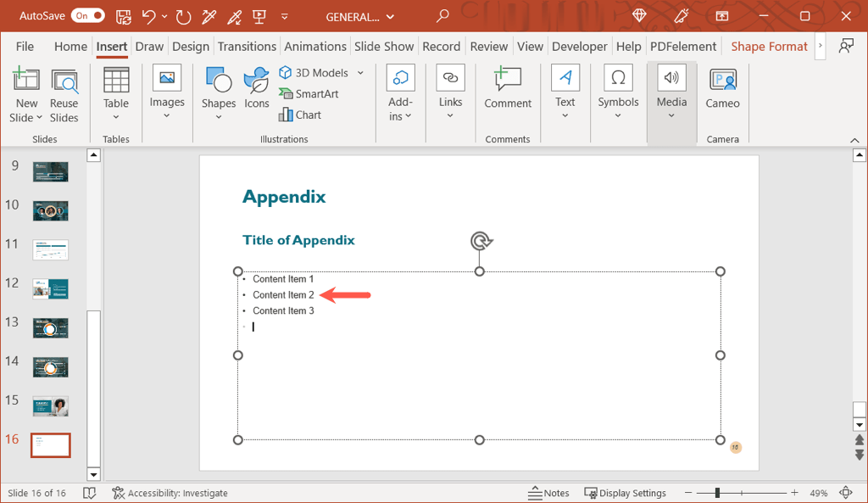Click the zoom slider handle
The width and height of the screenshot is (868, 503).
click(x=717, y=493)
